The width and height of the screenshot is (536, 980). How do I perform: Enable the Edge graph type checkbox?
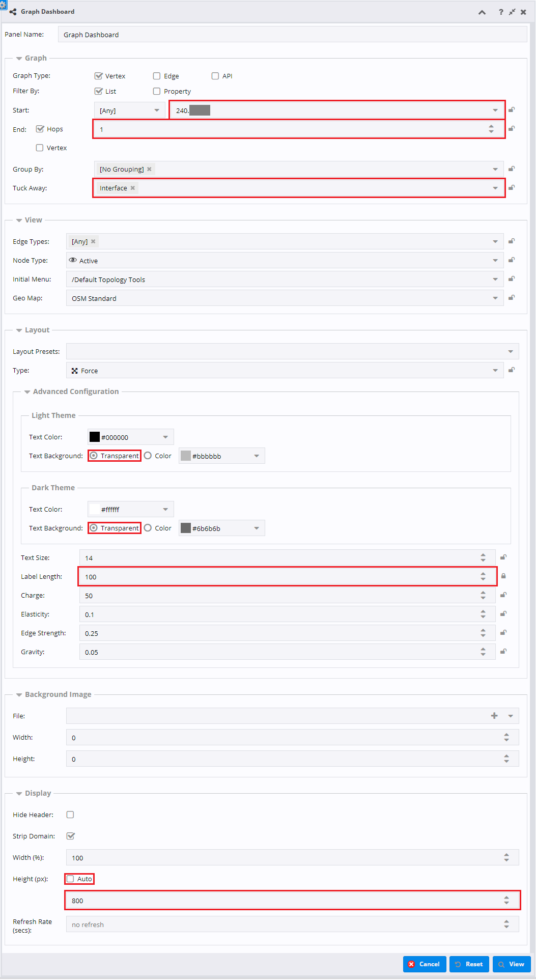pyautogui.click(x=157, y=76)
